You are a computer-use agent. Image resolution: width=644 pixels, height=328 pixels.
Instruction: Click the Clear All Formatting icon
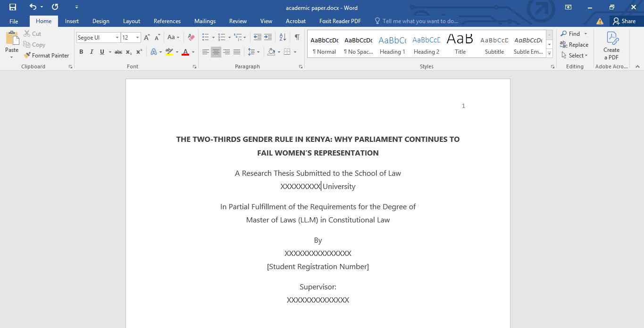click(x=191, y=37)
